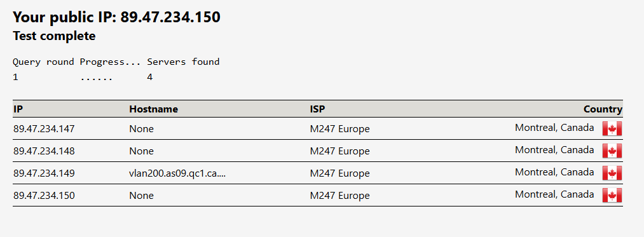Screen dimensions: 644x237
Task: Click IP address 89.47.234.149 in table
Action: pyautogui.click(x=44, y=173)
